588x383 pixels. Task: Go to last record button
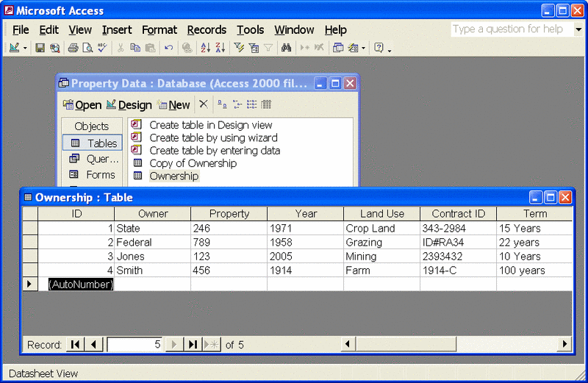pyautogui.click(x=193, y=344)
